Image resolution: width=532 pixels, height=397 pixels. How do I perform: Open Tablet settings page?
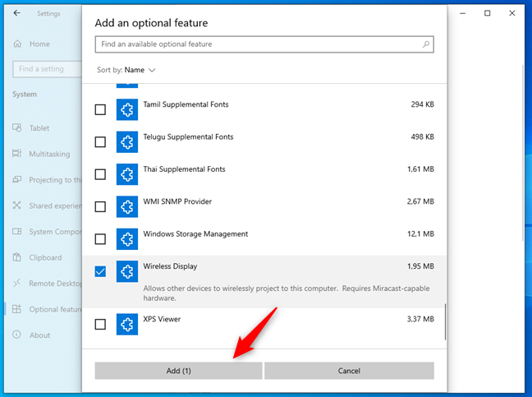[39, 128]
